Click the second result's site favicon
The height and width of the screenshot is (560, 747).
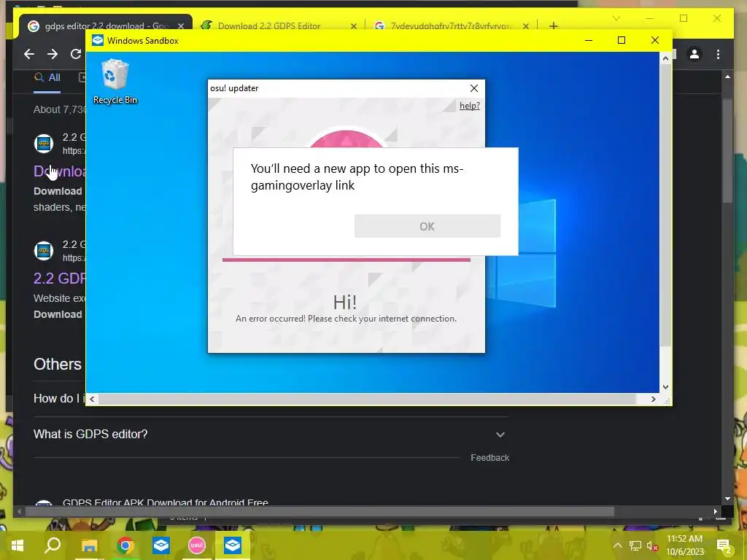pyautogui.click(x=43, y=251)
